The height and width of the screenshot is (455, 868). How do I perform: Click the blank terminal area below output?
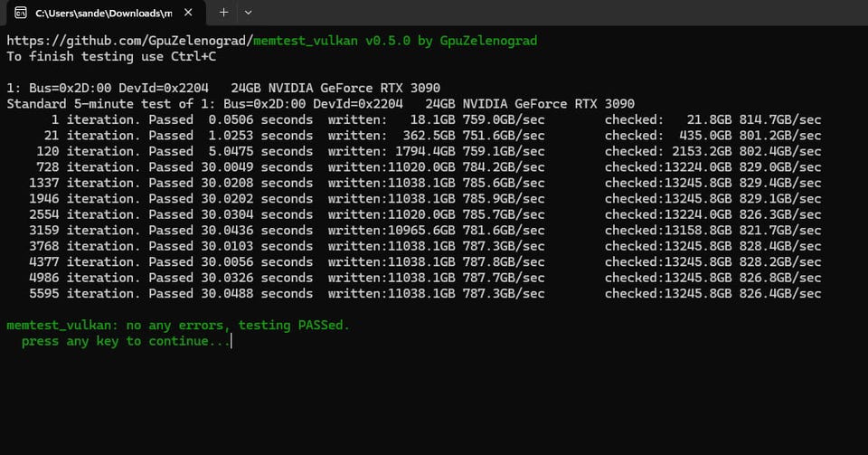point(434,403)
